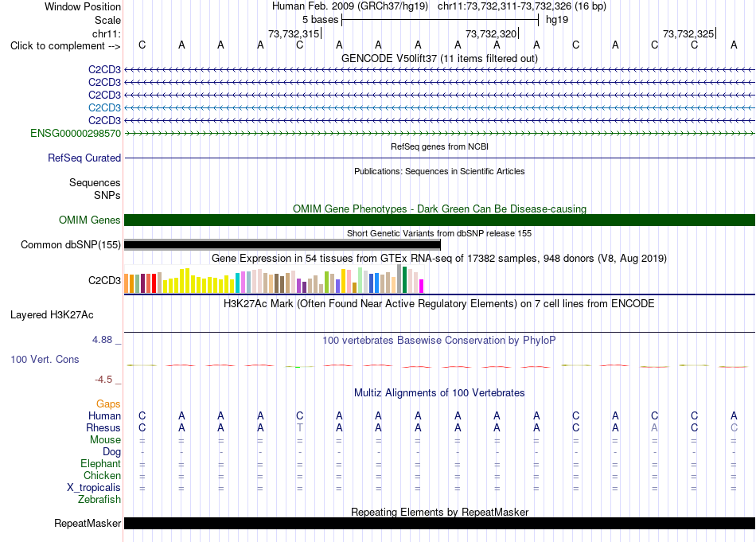Click the grey T base in Rhesus row
Image resolution: width=756 pixels, height=542 pixels.
[x=300, y=427]
